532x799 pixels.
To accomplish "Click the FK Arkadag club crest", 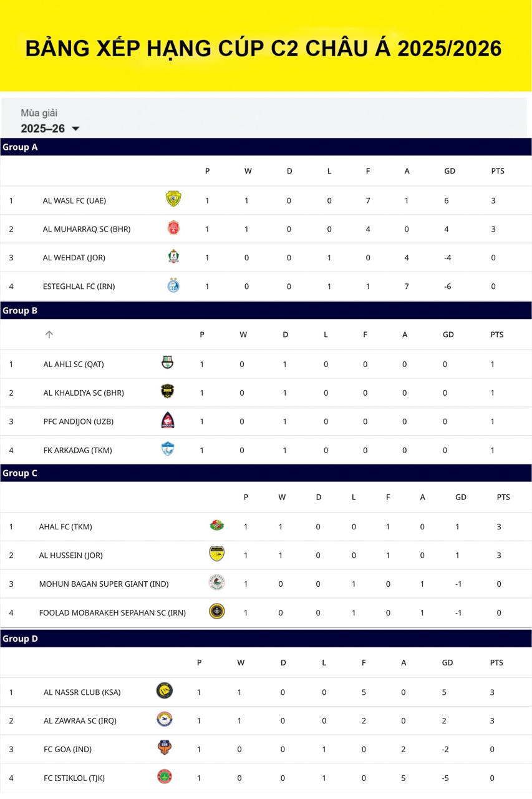I will pyautogui.click(x=167, y=449).
